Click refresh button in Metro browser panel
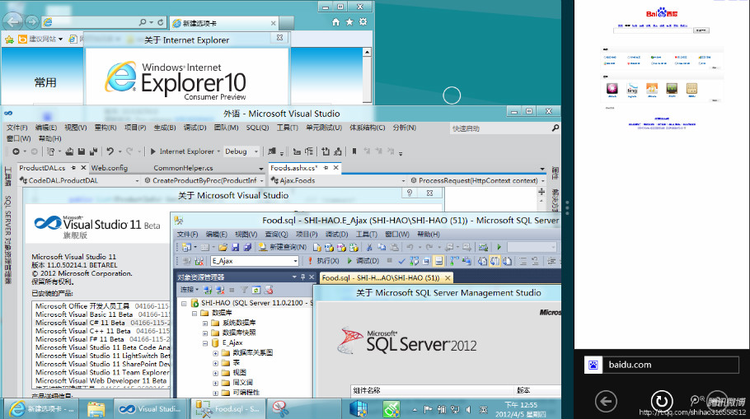Image resolution: width=750 pixels, height=419 pixels. [662, 401]
